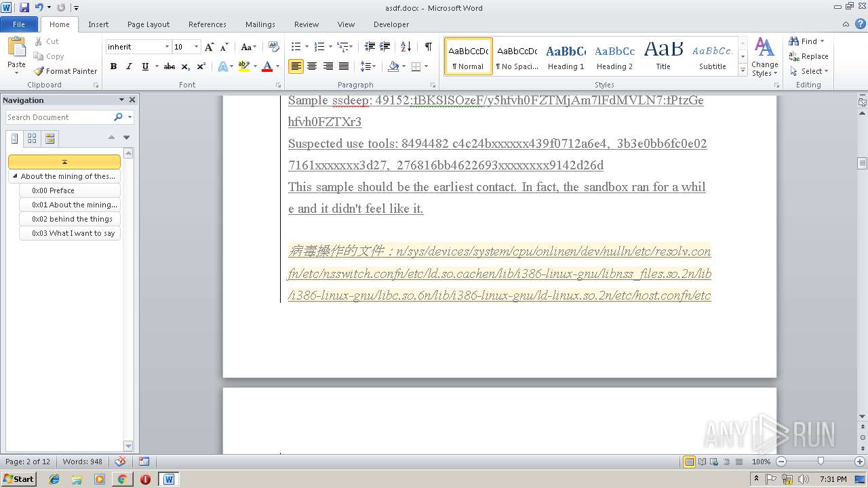Toggle Subscript formatting
The height and width of the screenshot is (488, 868).
pos(186,66)
